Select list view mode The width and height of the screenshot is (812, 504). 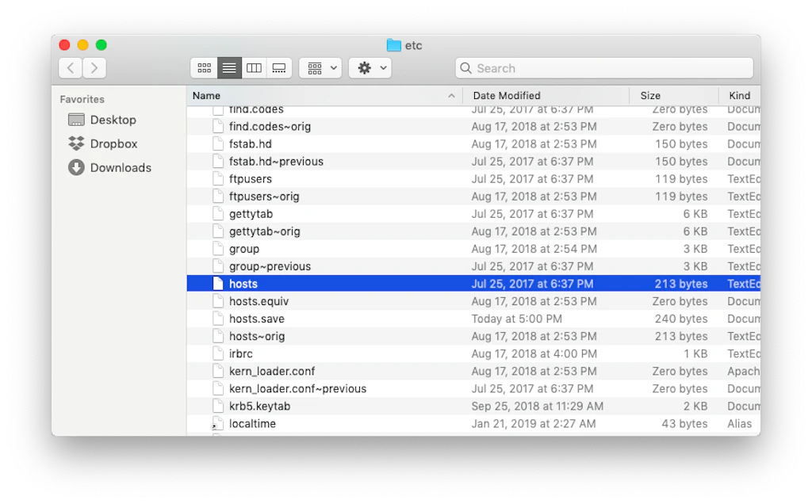click(x=229, y=67)
